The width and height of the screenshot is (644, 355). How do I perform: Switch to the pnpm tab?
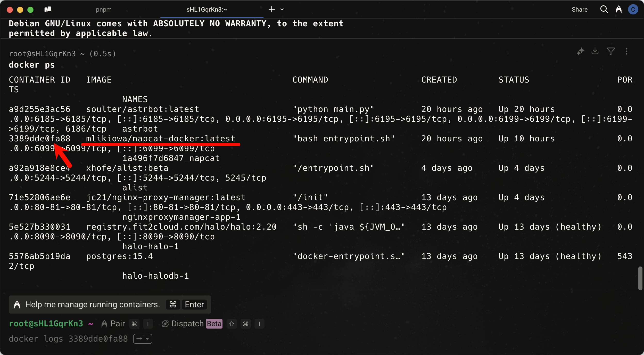pos(104,10)
